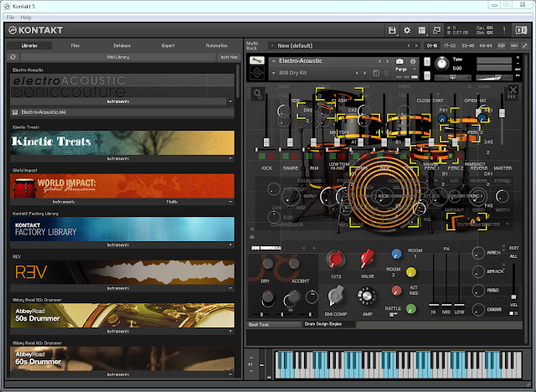Toggle aux button in Multi Rack header

[513, 45]
